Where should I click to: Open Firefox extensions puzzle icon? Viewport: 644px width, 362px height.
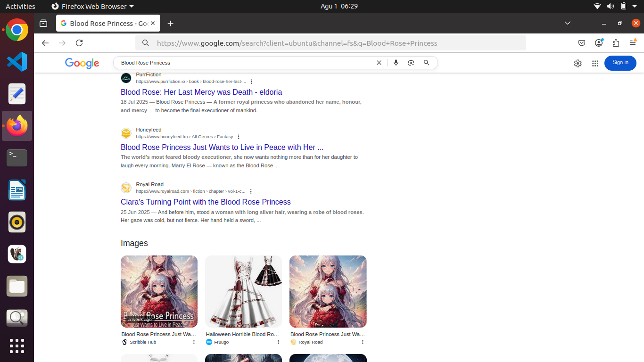(616, 43)
